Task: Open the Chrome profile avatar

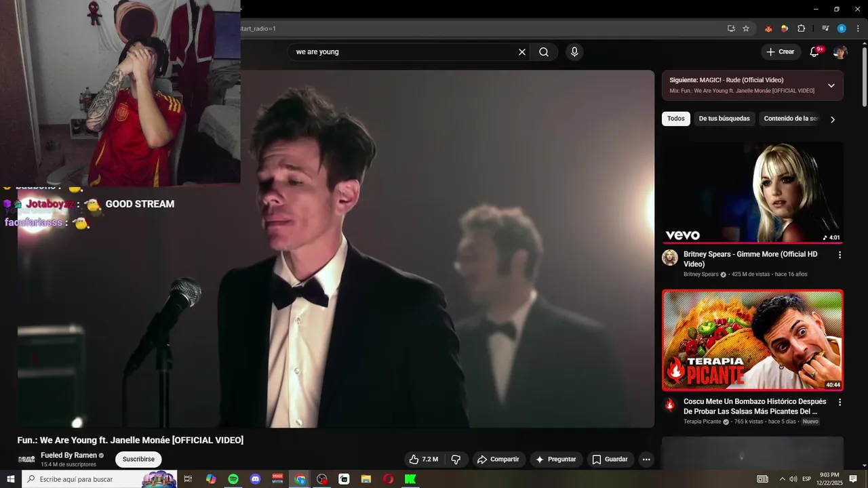Action: (842, 28)
